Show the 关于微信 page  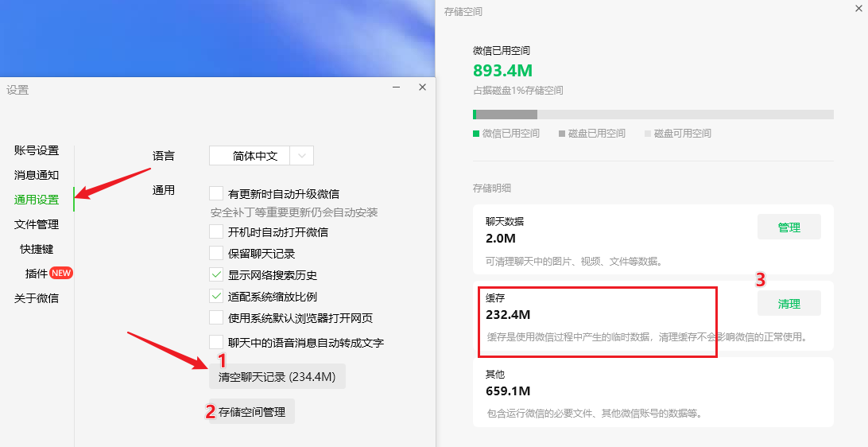pos(37,298)
